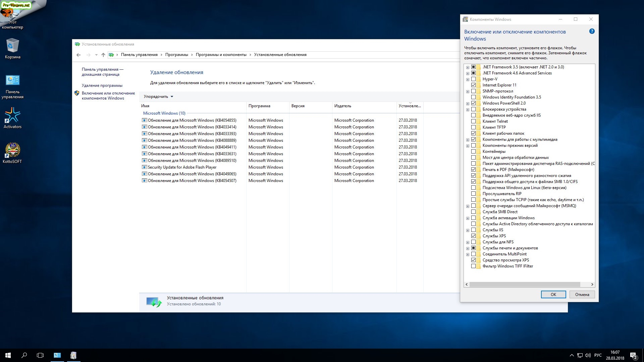644x362 pixels.
Task: Expand the .NET Framework 3.5 tree node
Action: click(468, 67)
